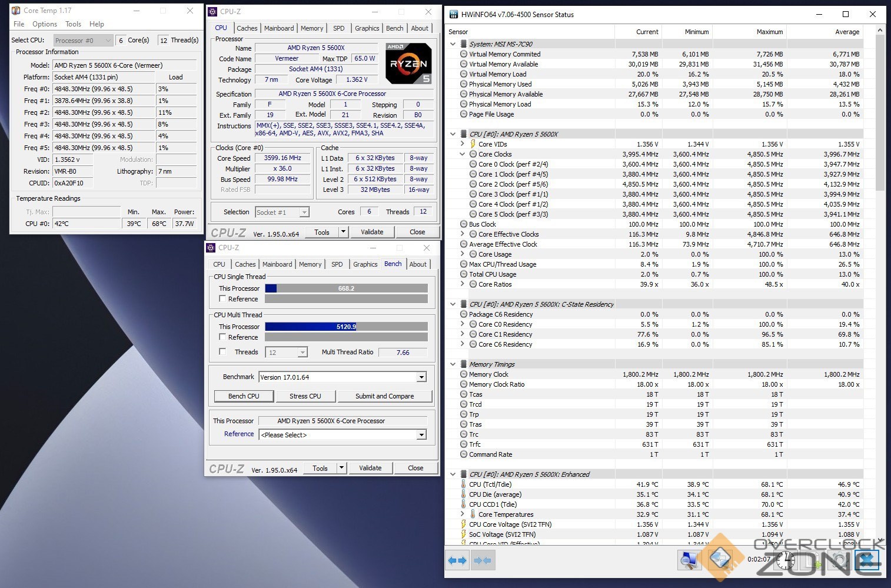Click the Ryzen 5 logo in CPU-Z
Viewport: 891px width, 588px height.
[408, 64]
